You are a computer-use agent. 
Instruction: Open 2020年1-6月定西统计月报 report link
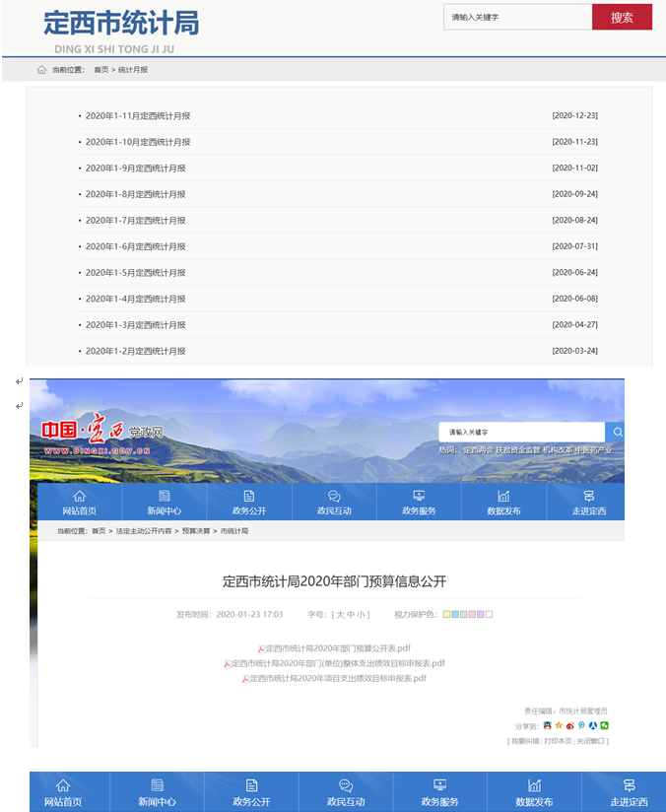(135, 246)
